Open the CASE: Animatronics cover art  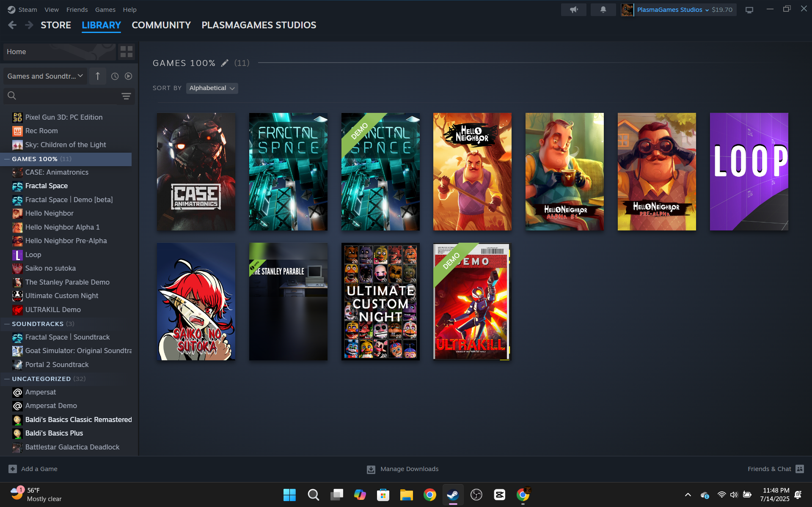coord(196,172)
